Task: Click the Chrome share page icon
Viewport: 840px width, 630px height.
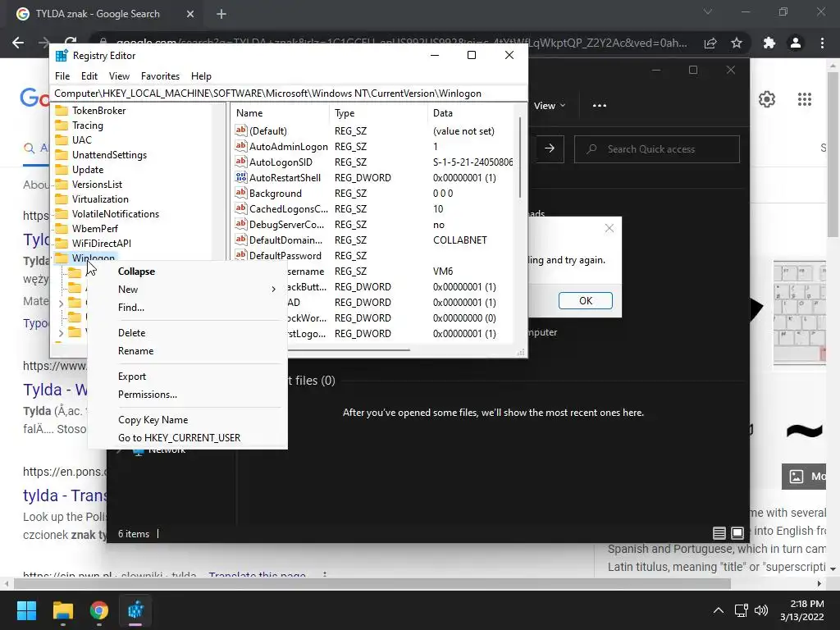Action: tap(710, 43)
